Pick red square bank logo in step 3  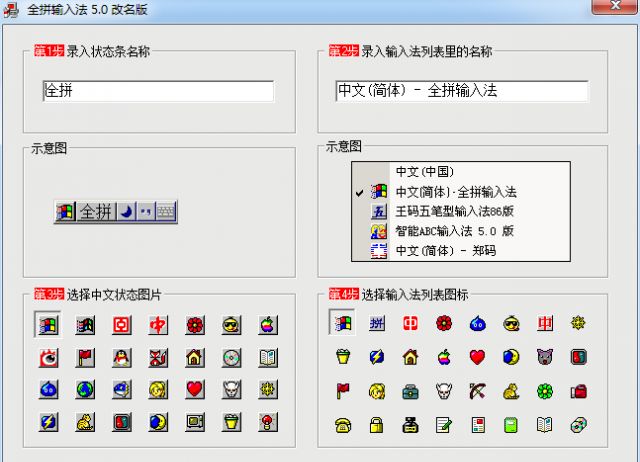click(x=122, y=325)
